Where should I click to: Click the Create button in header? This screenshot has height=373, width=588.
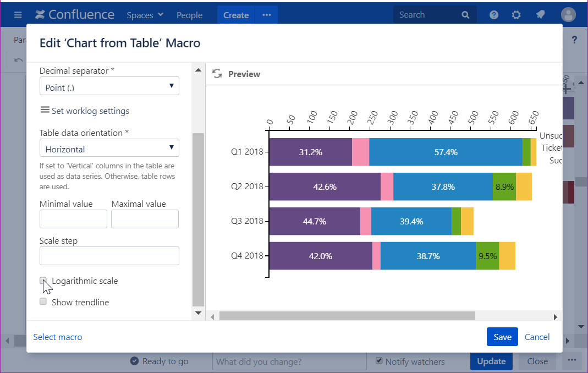[x=236, y=15]
